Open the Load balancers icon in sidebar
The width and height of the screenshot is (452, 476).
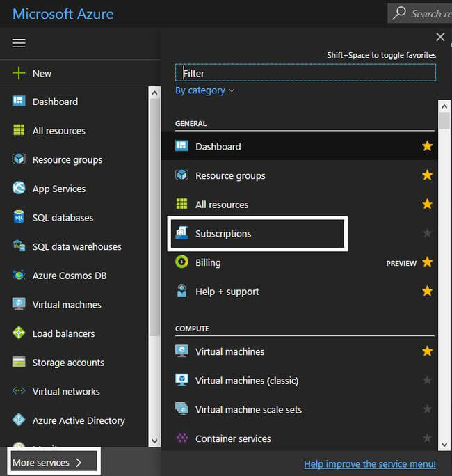point(19,333)
